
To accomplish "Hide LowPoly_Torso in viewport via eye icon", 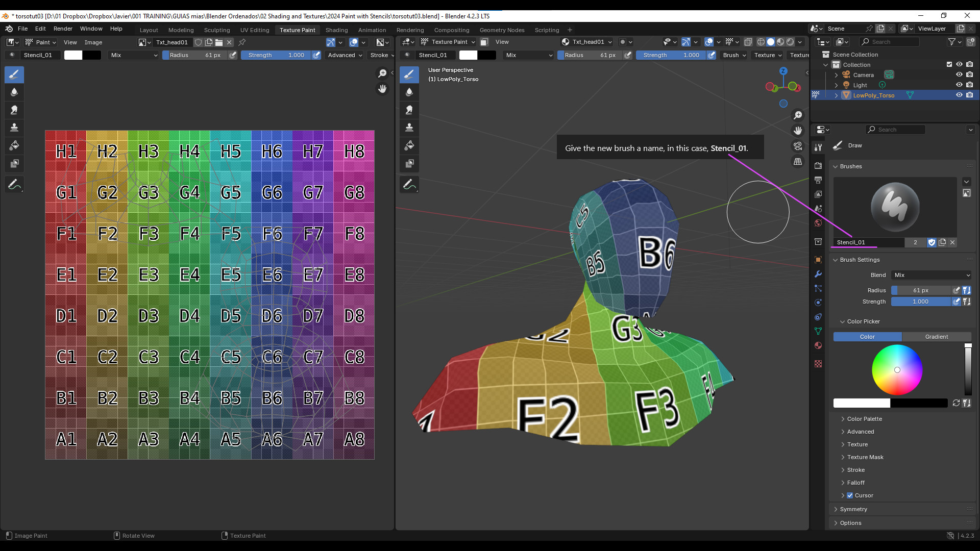I will (x=959, y=95).
